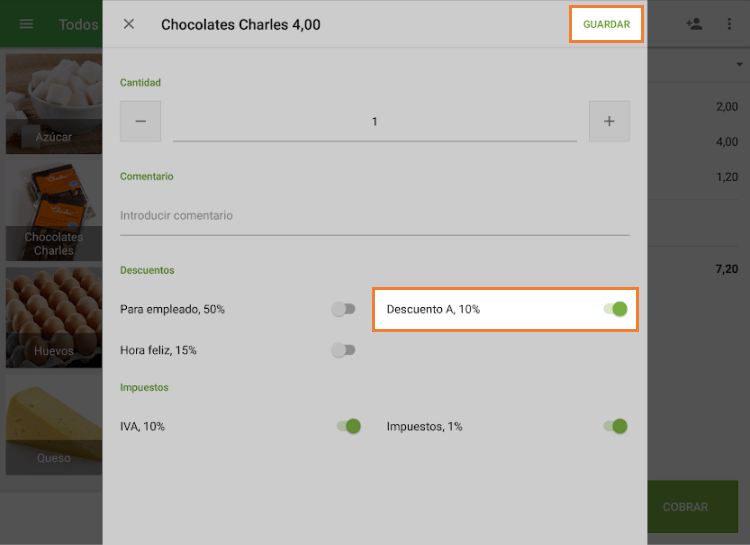Screen dimensions: 750x545
Task: Choose the Huevos product tile
Action: [54, 318]
